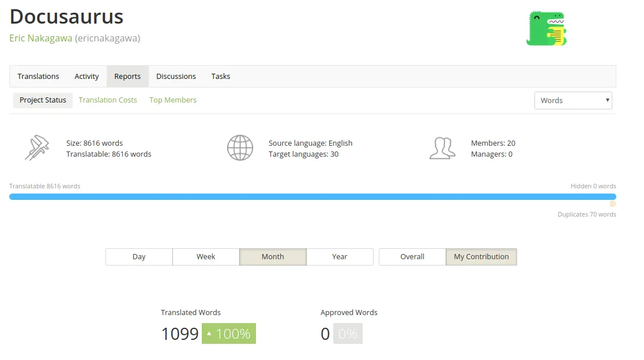Click the green 100% increase badge
Image resolution: width=644 pixels, height=360 pixels.
click(229, 334)
